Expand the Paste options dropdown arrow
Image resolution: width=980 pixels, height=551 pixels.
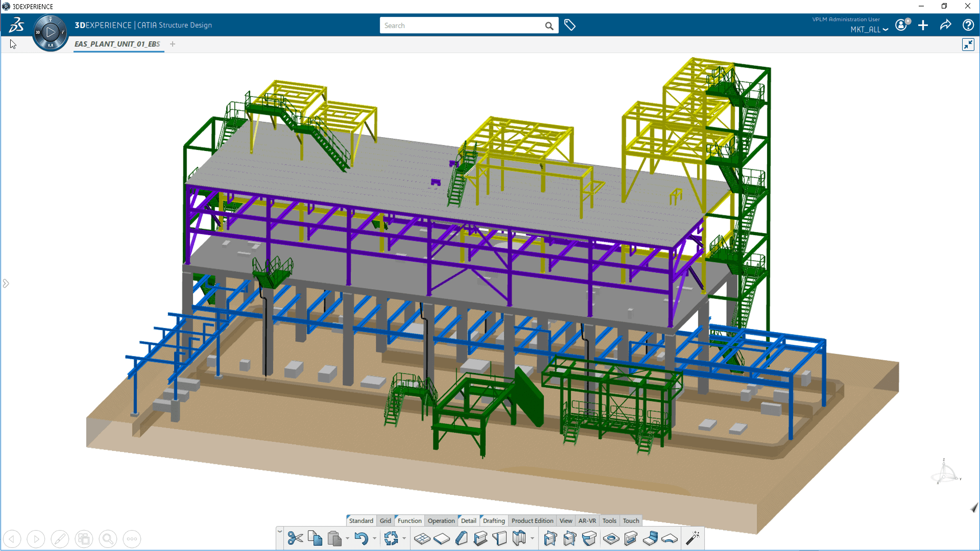click(x=348, y=538)
